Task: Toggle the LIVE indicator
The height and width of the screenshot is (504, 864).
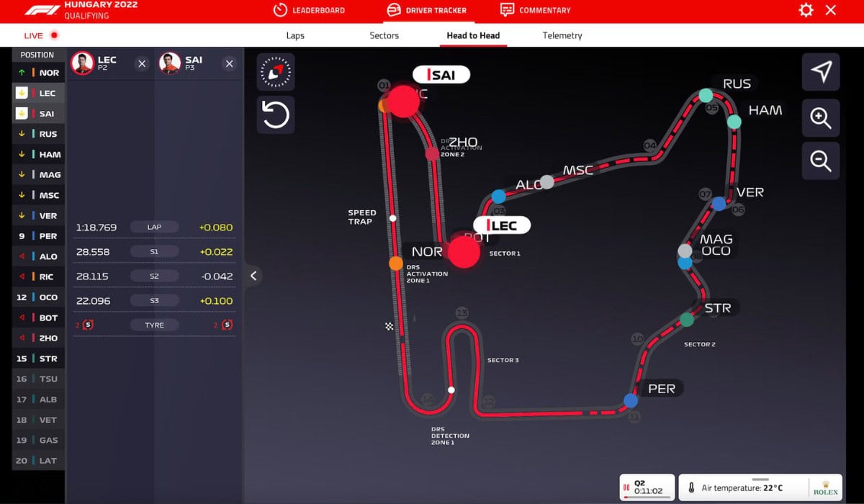Action: (x=37, y=35)
